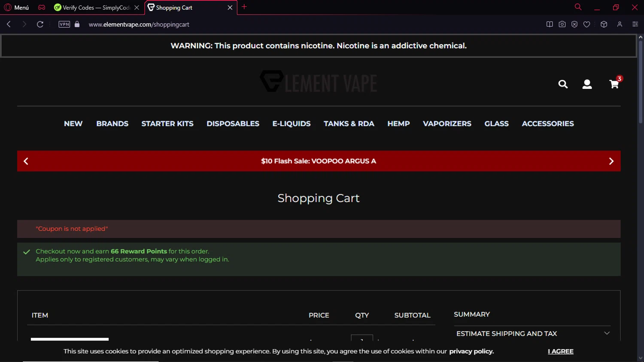Go forward with the browser forward arrow
Image resolution: width=644 pixels, height=362 pixels.
coord(24,24)
